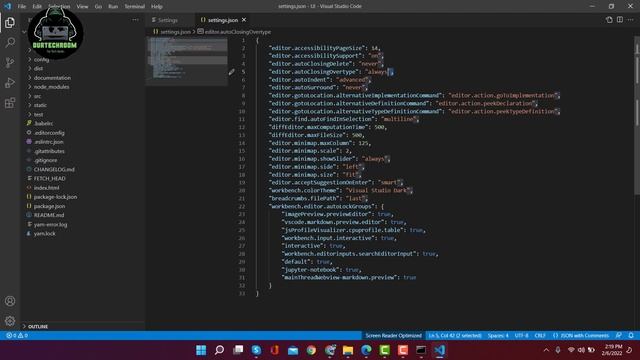Open the Windows Start menu
The height and width of the screenshot is (360, 640).
click(x=201, y=350)
